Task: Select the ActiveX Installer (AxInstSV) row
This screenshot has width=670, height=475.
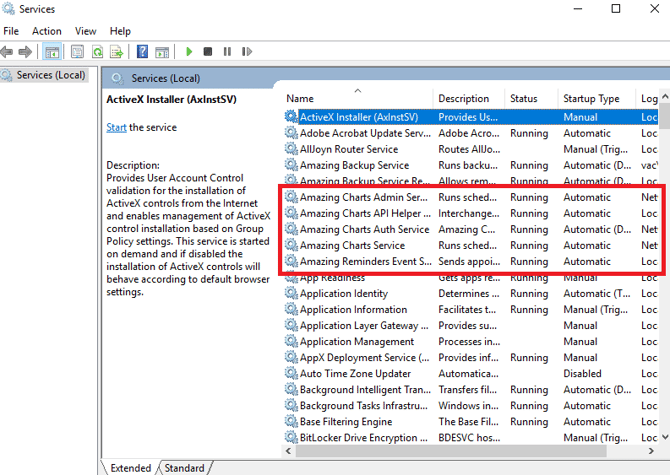Action: click(x=471, y=117)
